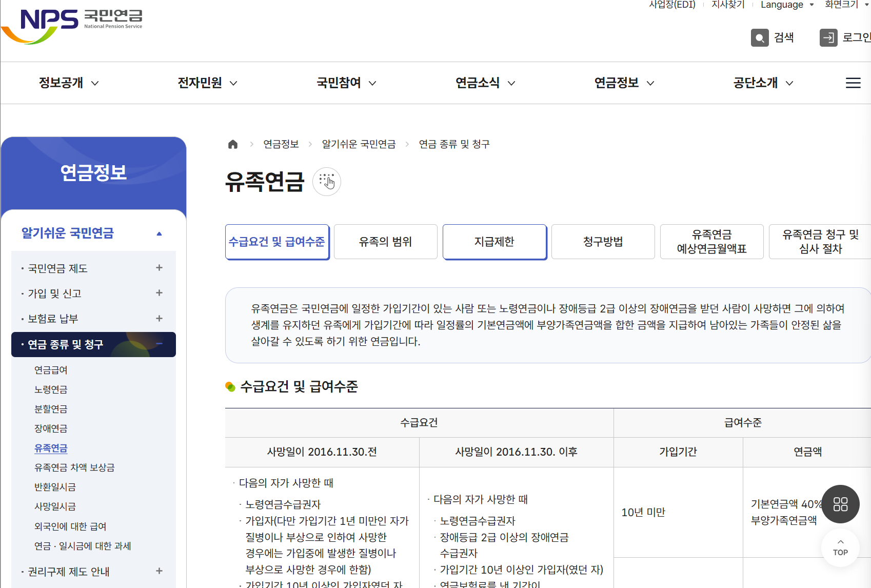Open 정보공개 main menu
The image size is (871, 588).
coord(69,83)
